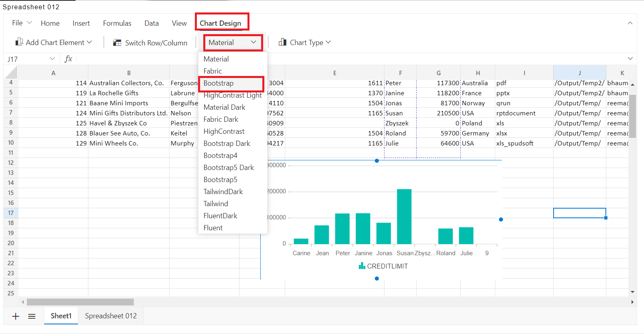Open the Chart Type dropdown arrow
Viewport: 644px width, 334px height.
pos(328,42)
